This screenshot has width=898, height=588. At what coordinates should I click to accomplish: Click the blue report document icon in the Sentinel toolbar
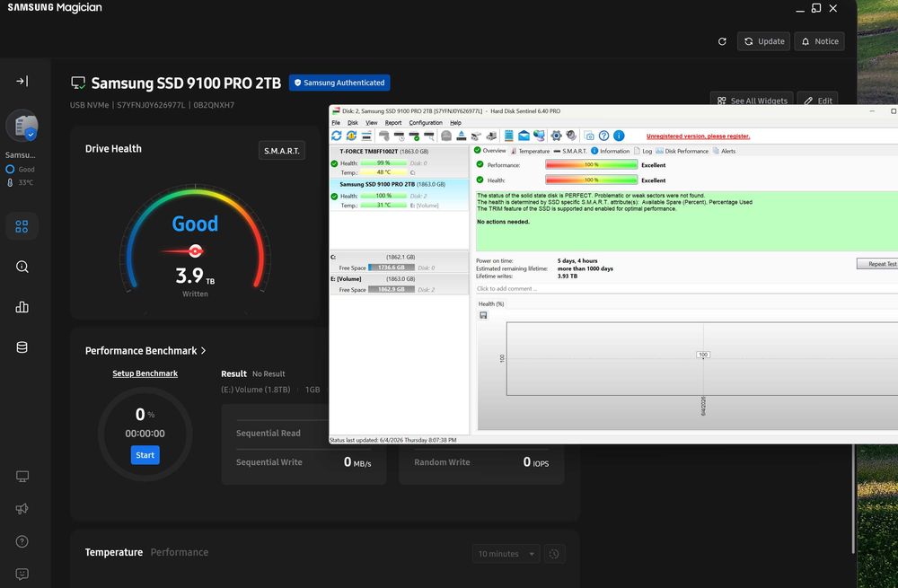click(x=508, y=136)
